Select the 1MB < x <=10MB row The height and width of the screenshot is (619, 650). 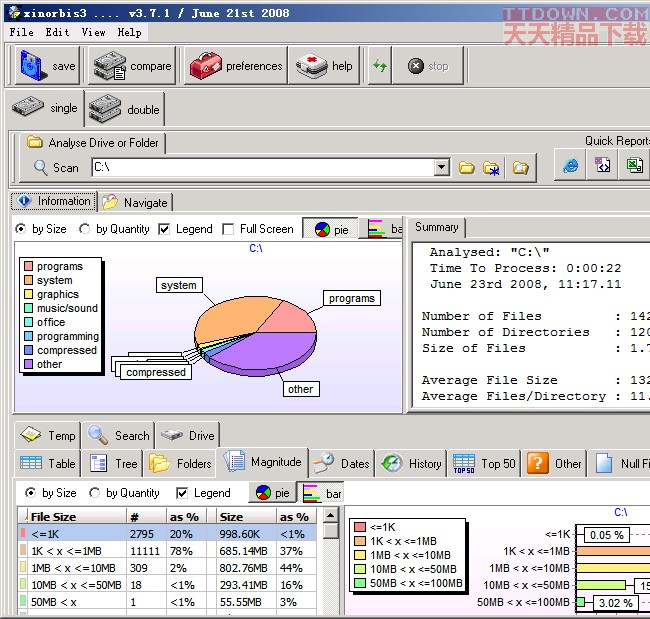(x=167, y=568)
